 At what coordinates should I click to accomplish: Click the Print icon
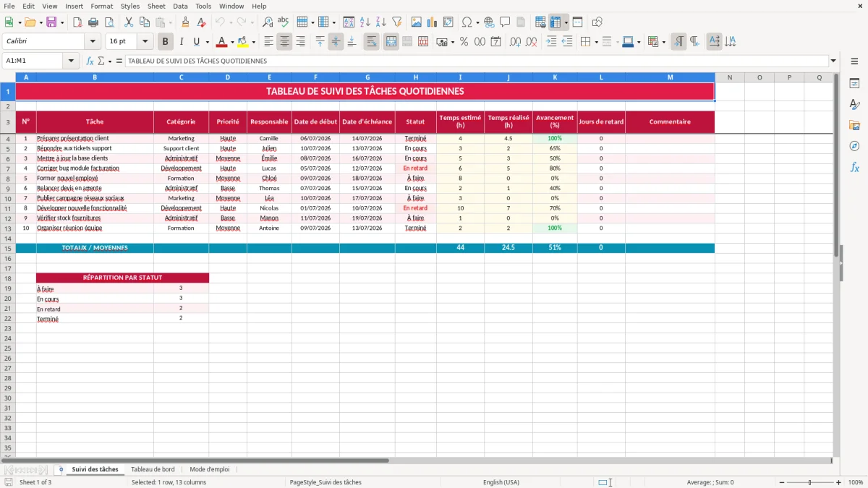tap(93, 22)
